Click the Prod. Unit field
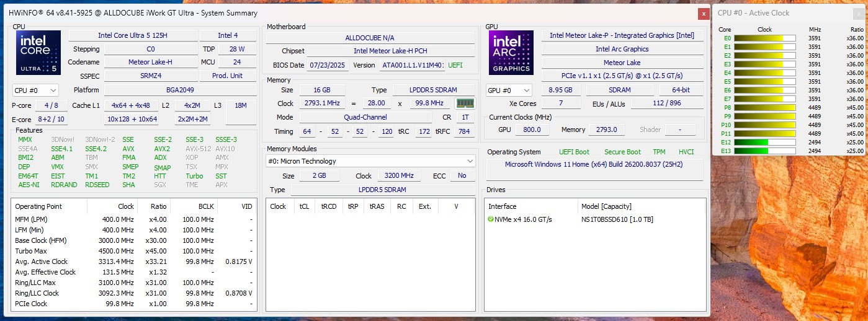The height and width of the screenshot is (321, 868). (227, 76)
